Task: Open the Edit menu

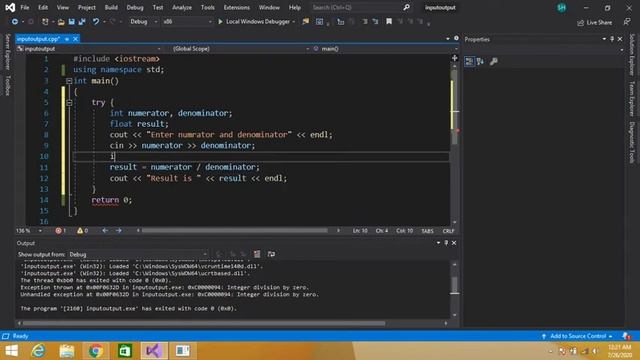Action: coord(43,7)
